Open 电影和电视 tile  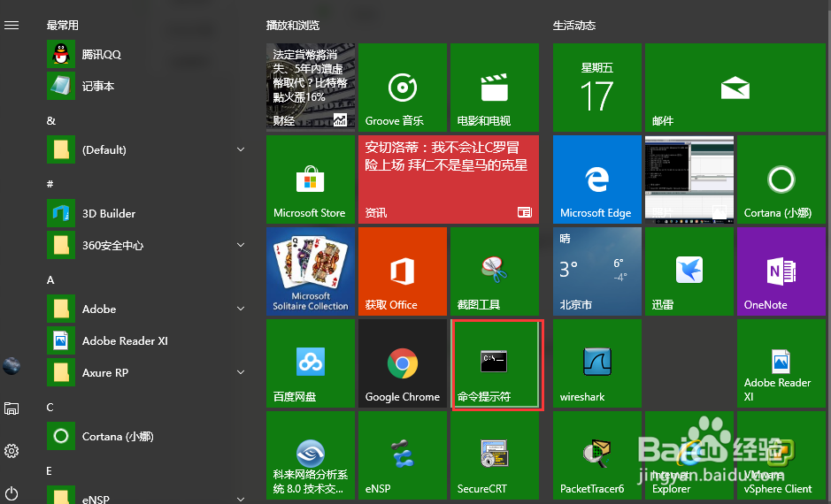[495, 88]
